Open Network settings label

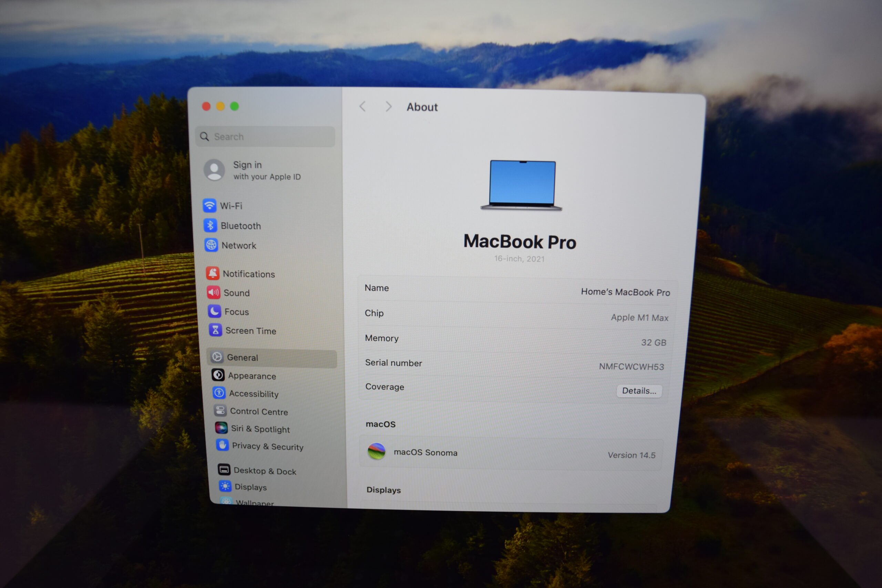click(x=239, y=246)
